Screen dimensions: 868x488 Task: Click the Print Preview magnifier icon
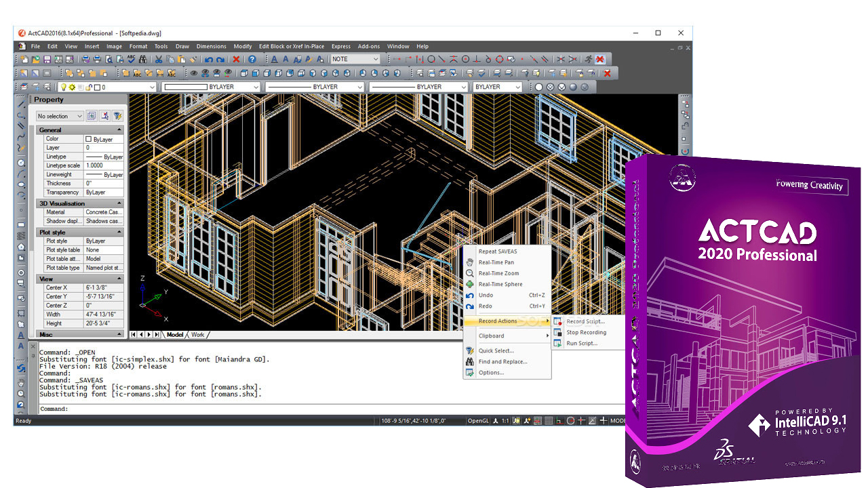[x=109, y=59]
